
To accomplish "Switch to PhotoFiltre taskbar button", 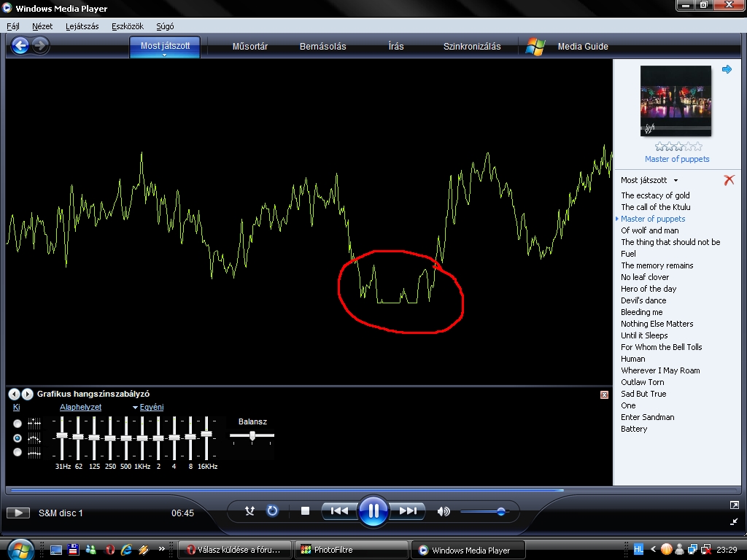I will (351, 550).
